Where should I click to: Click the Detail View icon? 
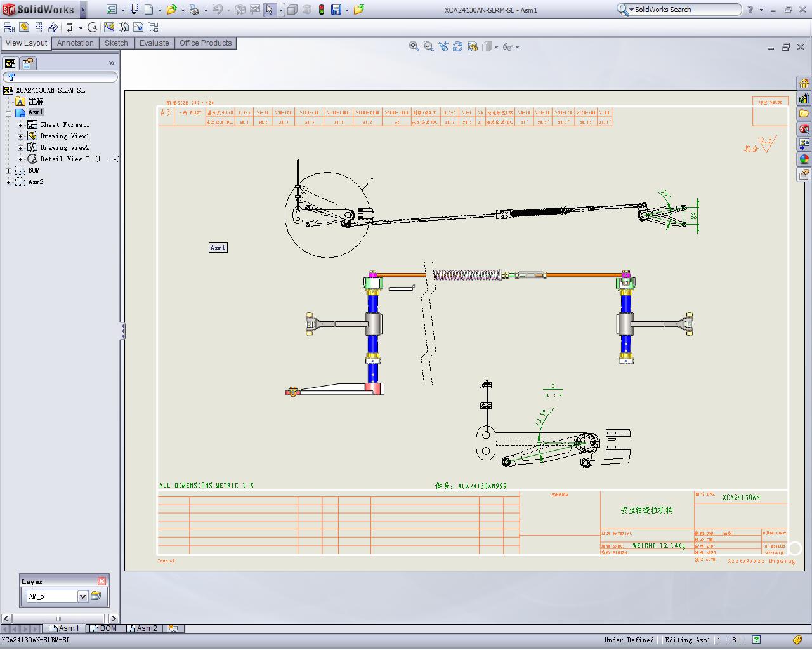point(93,27)
